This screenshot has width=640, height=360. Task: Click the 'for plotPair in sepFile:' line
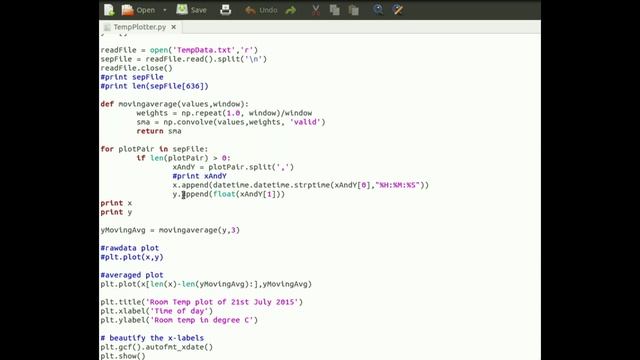coord(154,149)
